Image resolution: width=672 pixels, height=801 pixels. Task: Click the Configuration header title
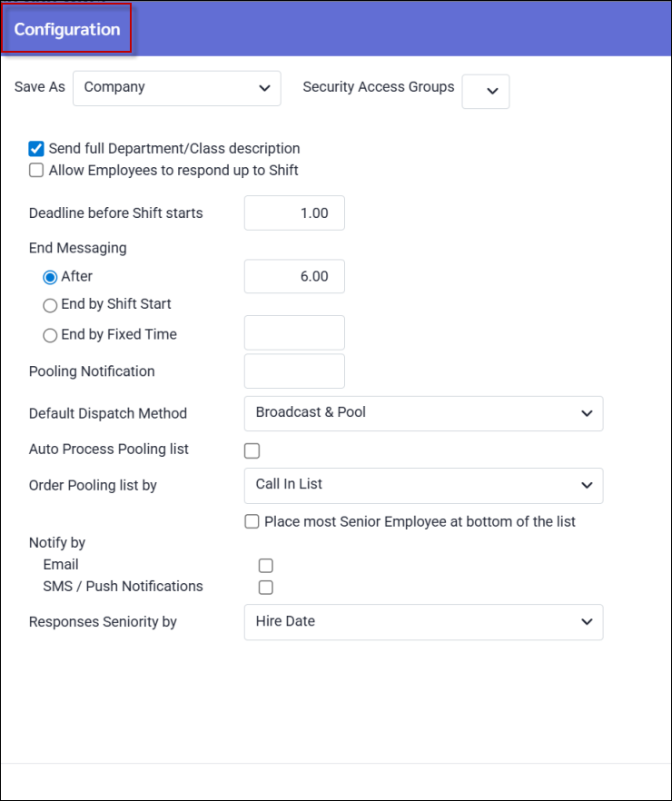tap(67, 29)
